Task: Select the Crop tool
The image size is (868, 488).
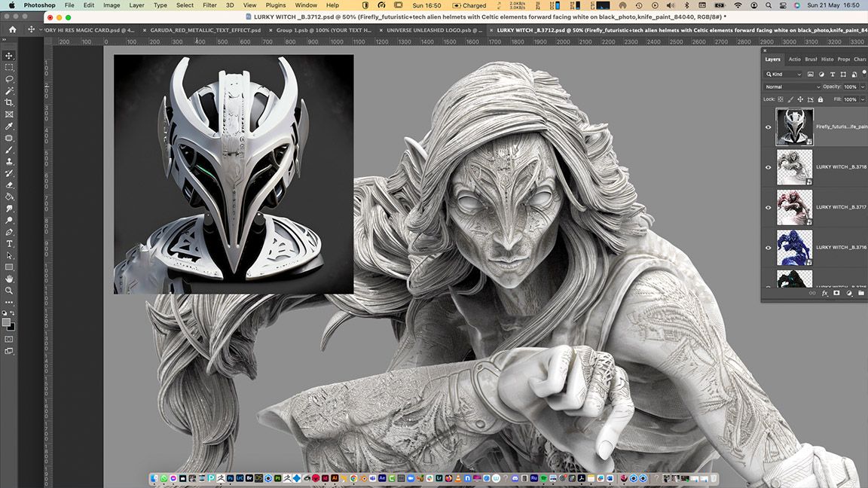Action: point(9,102)
